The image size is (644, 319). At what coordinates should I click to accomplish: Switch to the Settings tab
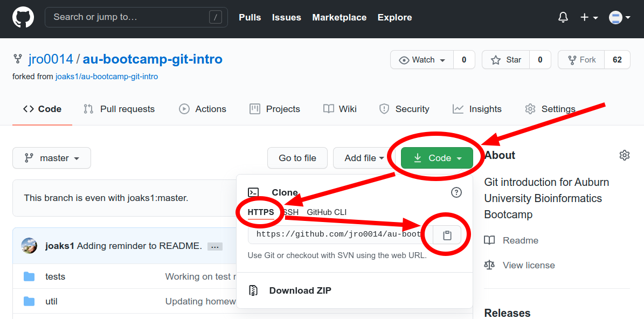[550, 109]
